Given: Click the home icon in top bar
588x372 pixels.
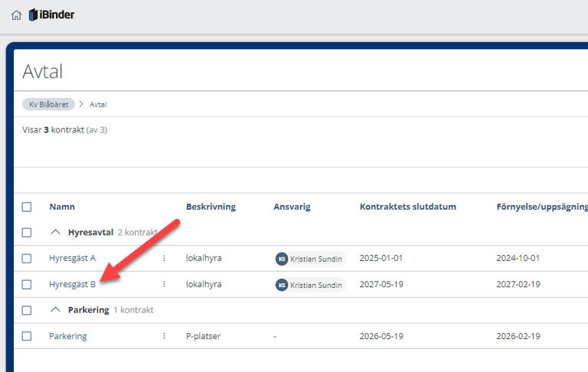Looking at the screenshot, I should point(16,15).
